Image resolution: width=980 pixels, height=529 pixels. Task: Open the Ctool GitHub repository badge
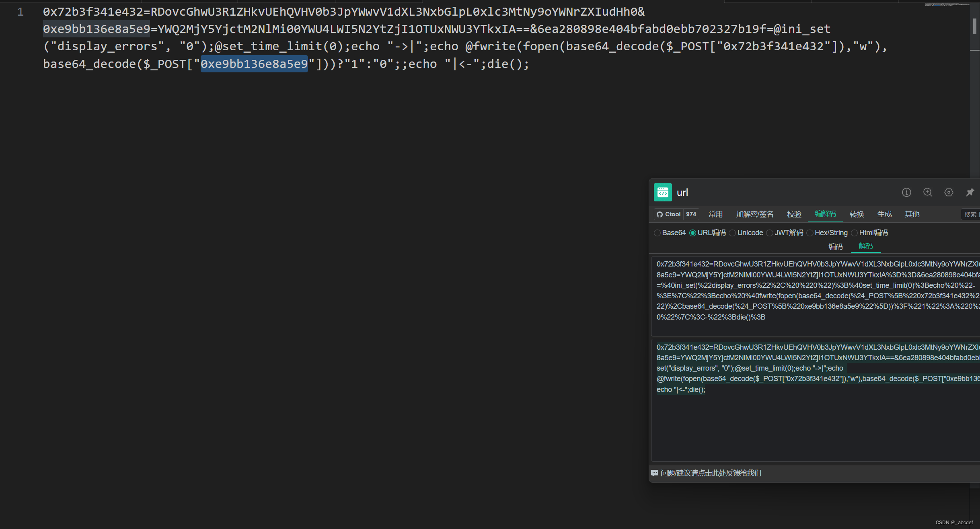click(x=669, y=214)
